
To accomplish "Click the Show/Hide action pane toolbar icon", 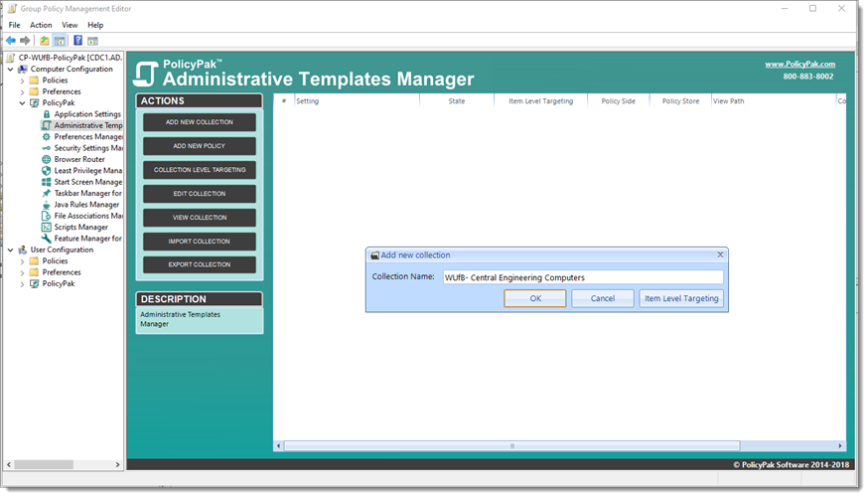I will coord(92,41).
